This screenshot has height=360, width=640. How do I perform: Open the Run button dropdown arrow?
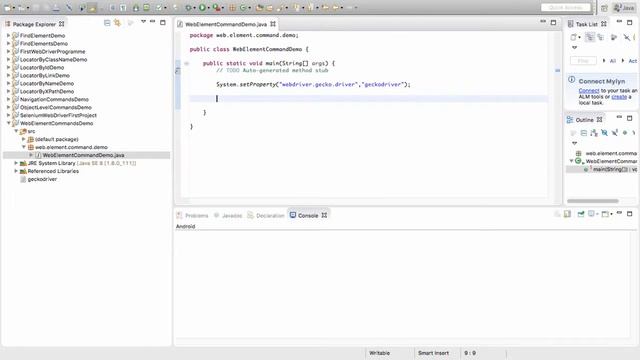[208, 8]
